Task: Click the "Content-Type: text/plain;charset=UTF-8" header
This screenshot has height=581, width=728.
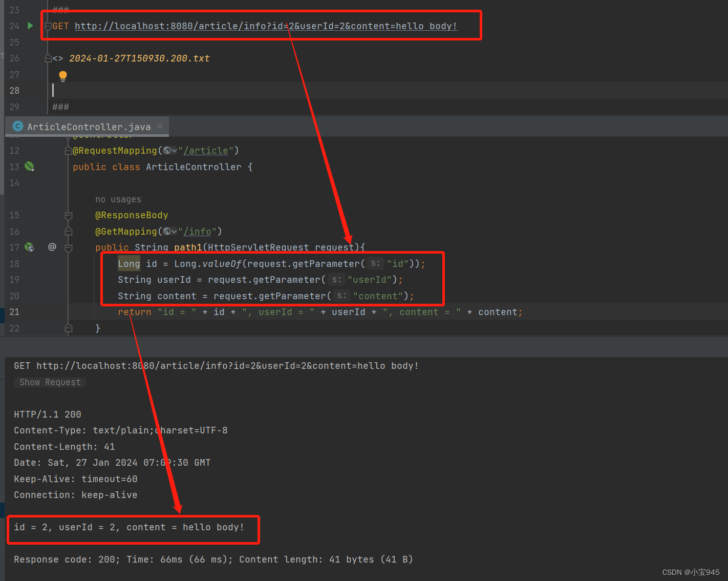Action: point(121,430)
